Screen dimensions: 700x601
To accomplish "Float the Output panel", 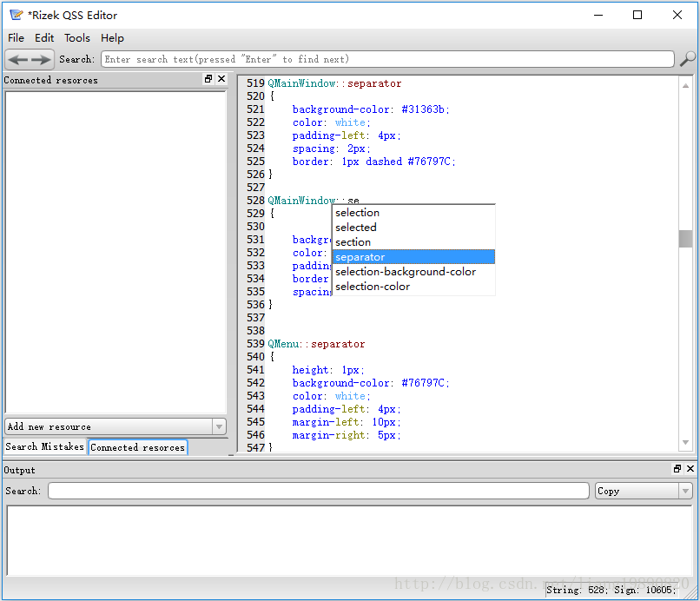I will (x=677, y=469).
